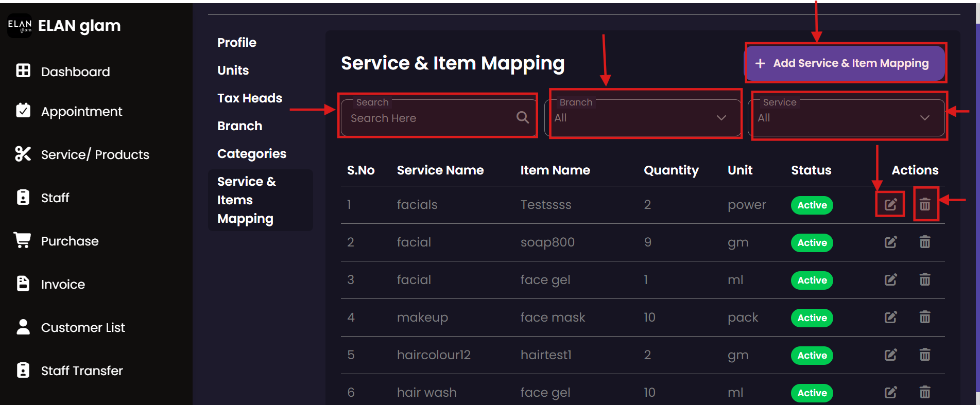Go to Staff Transfer page
The image size is (980, 405).
81,371
